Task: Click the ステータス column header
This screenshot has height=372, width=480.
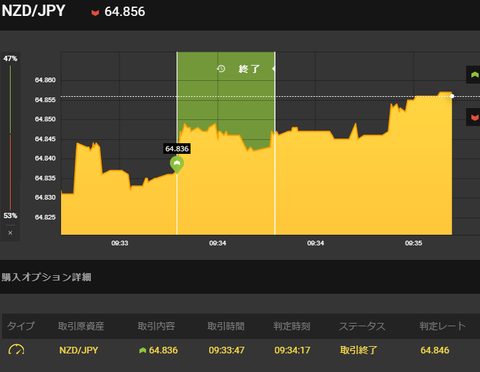Action: pos(362,326)
